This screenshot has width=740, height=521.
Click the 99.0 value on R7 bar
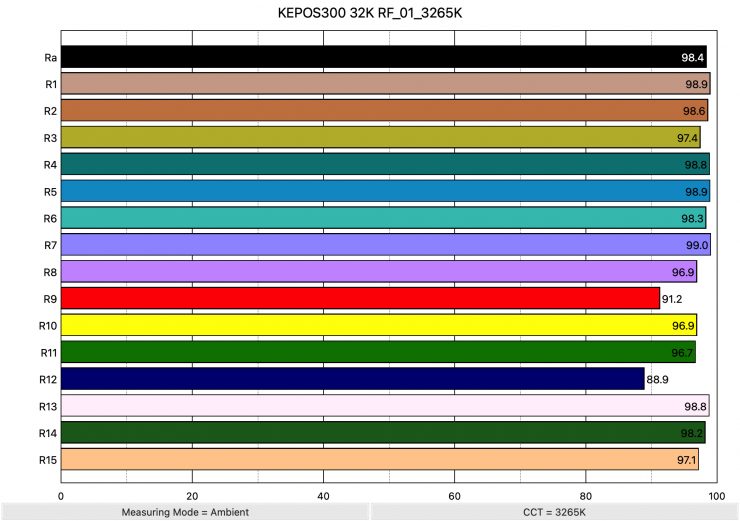(x=697, y=245)
